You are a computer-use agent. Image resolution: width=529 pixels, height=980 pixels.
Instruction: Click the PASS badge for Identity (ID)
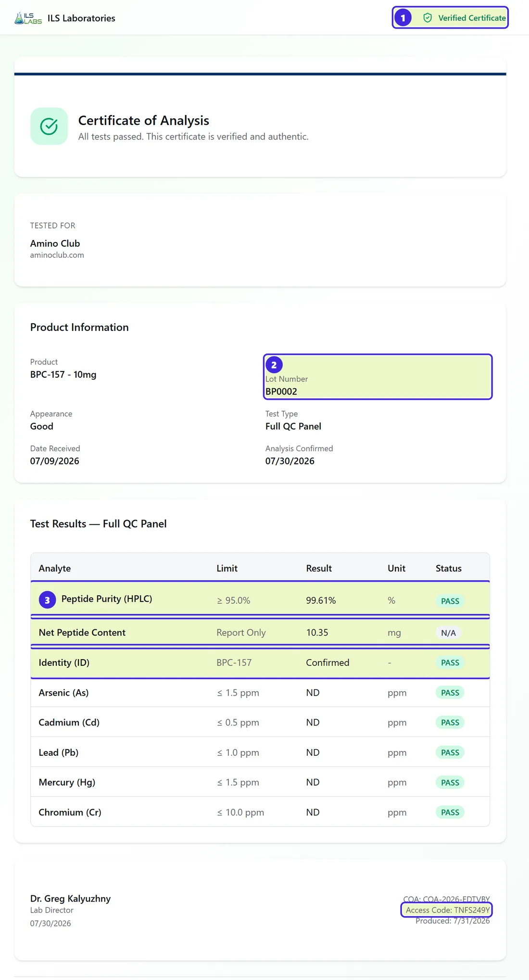click(450, 662)
